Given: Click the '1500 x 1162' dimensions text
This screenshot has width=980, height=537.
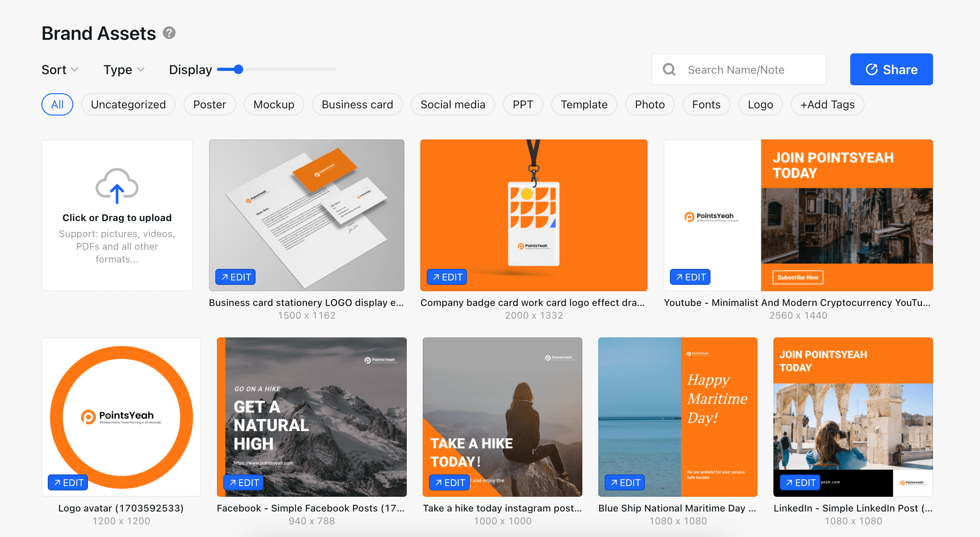Looking at the screenshot, I should pos(306,316).
